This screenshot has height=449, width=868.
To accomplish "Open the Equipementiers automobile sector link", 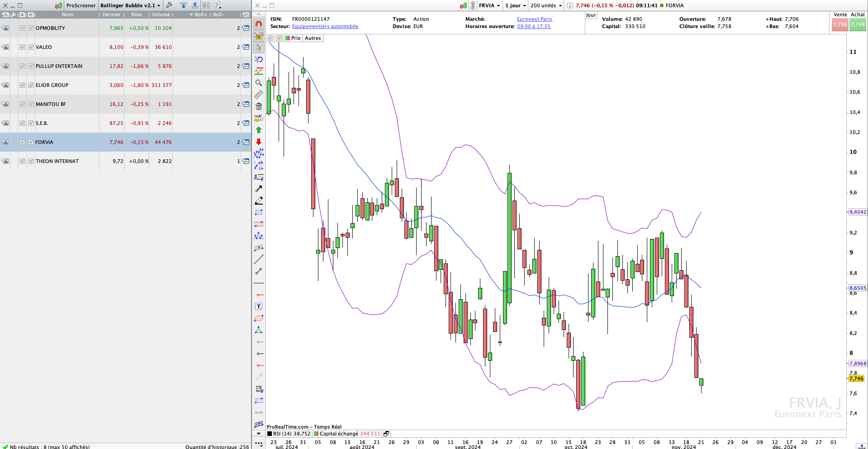I will pyautogui.click(x=325, y=26).
